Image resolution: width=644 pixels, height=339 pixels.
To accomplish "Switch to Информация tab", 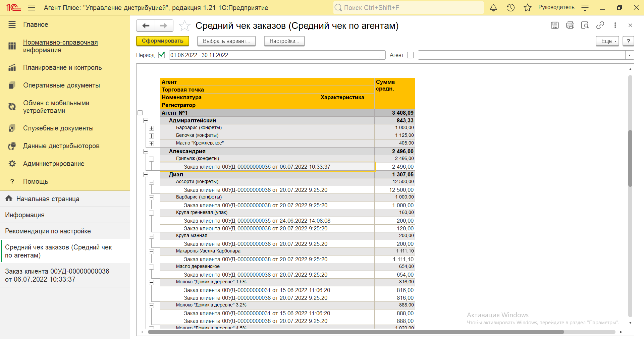I will (x=65, y=215).
